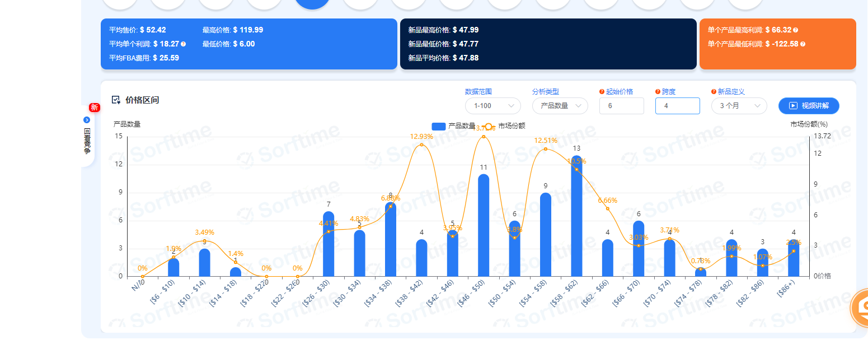Click the help icon beside 单个产品最低利润
Viewport: 868px width, 354px height.
(803, 44)
